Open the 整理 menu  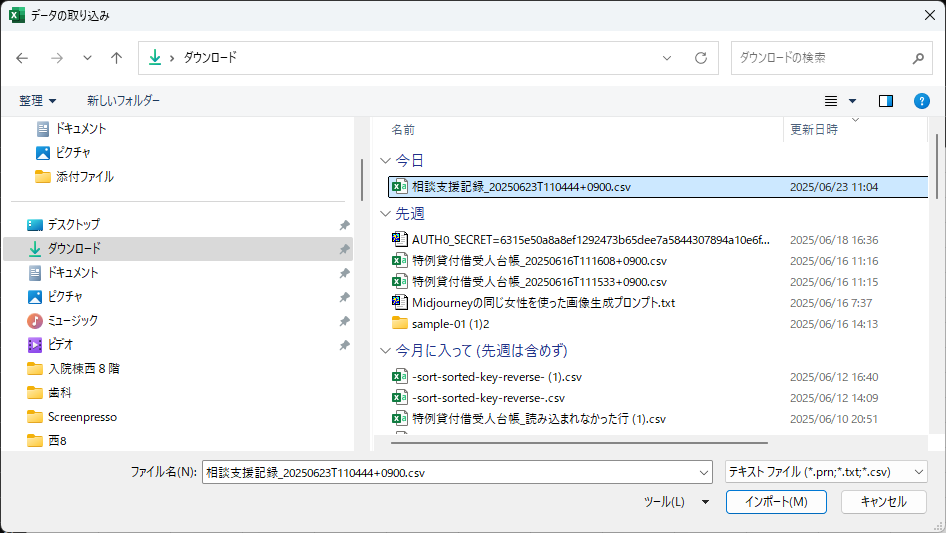tap(38, 101)
